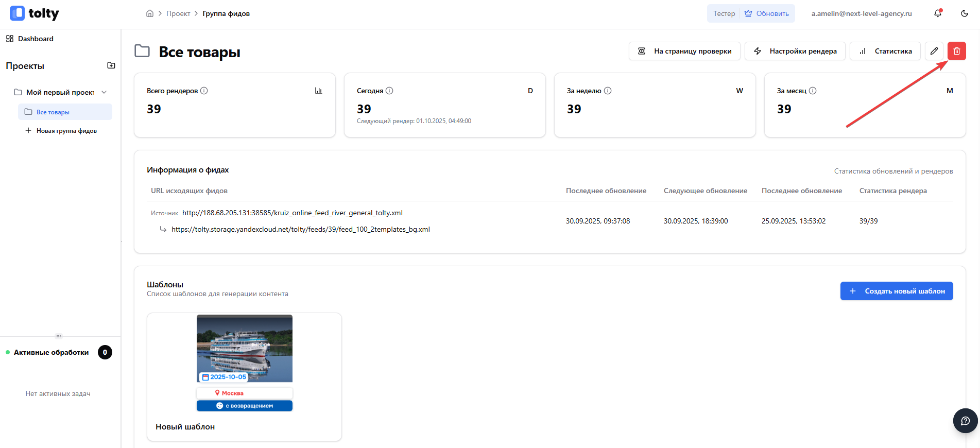Toggle dark mode moon icon
Viewport: 980px width, 448px height.
(x=965, y=13)
